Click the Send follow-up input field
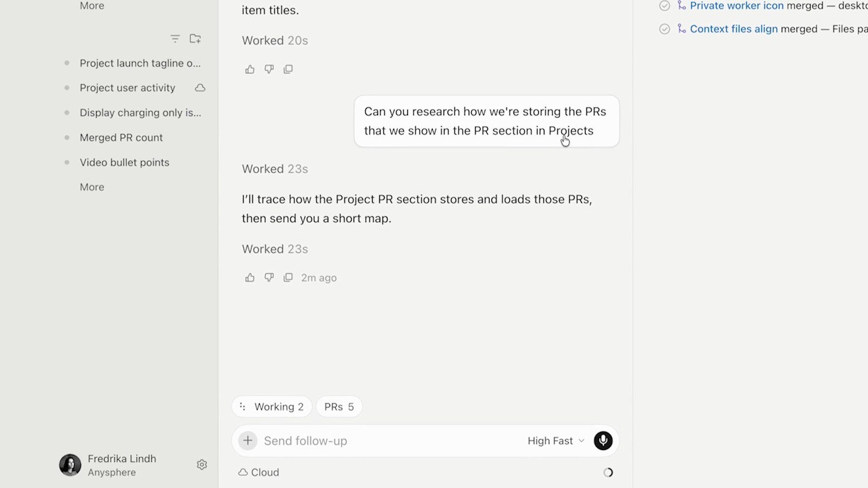Screen dimensions: 868x488 click(391, 441)
